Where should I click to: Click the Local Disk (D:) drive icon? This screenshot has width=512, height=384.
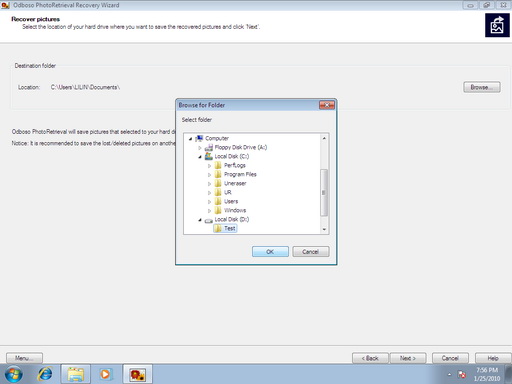(209, 220)
